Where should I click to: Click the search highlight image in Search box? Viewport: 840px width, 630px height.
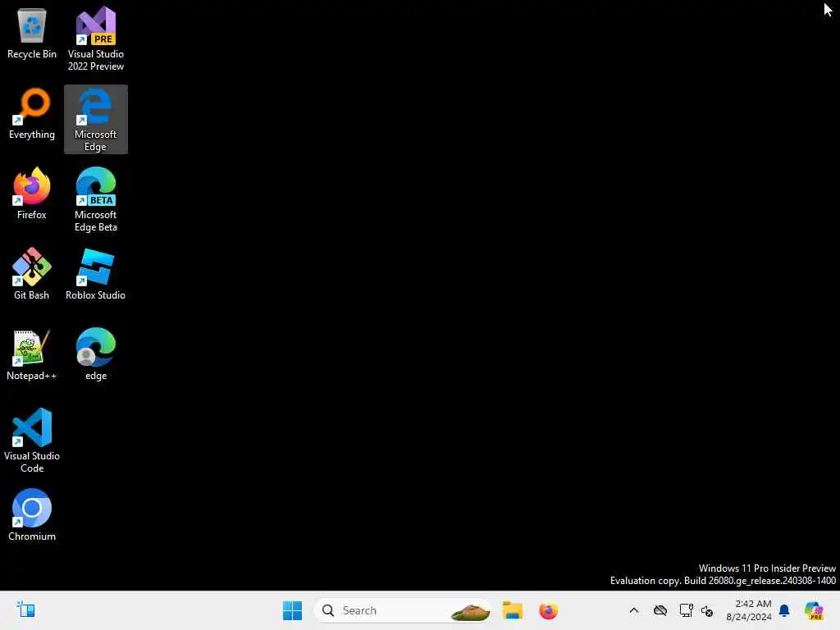tap(470, 610)
